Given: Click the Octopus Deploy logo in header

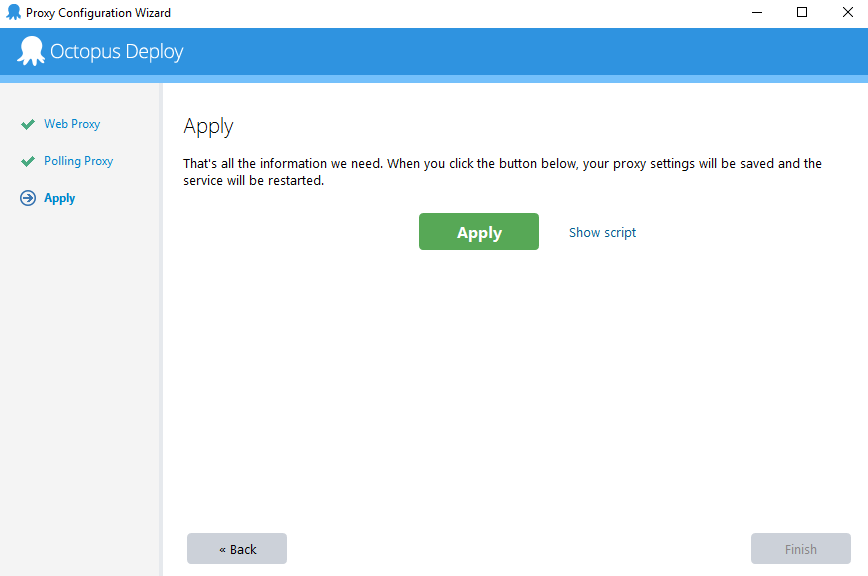Looking at the screenshot, I should pos(100,51).
